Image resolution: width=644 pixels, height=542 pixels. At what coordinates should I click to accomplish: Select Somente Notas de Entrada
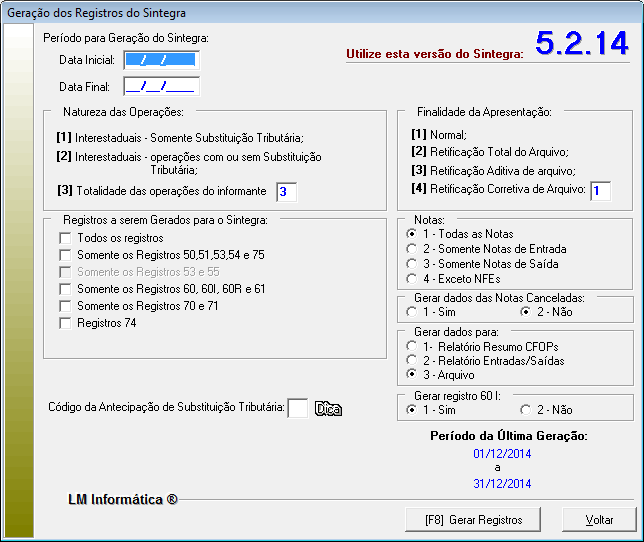click(412, 249)
